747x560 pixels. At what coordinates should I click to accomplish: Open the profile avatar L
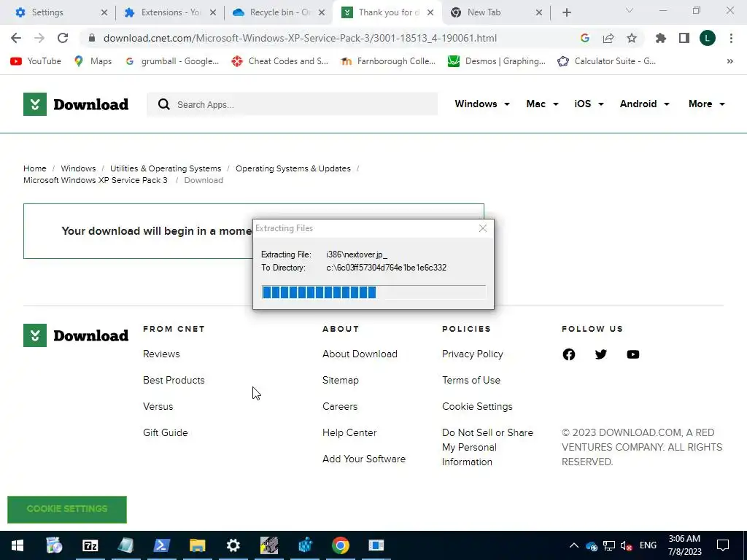(708, 38)
